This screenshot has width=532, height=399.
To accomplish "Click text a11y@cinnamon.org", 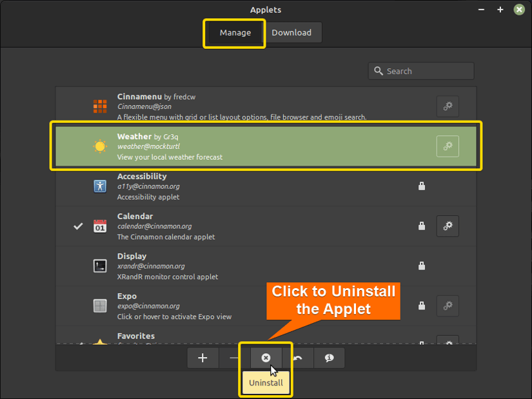I will click(148, 186).
